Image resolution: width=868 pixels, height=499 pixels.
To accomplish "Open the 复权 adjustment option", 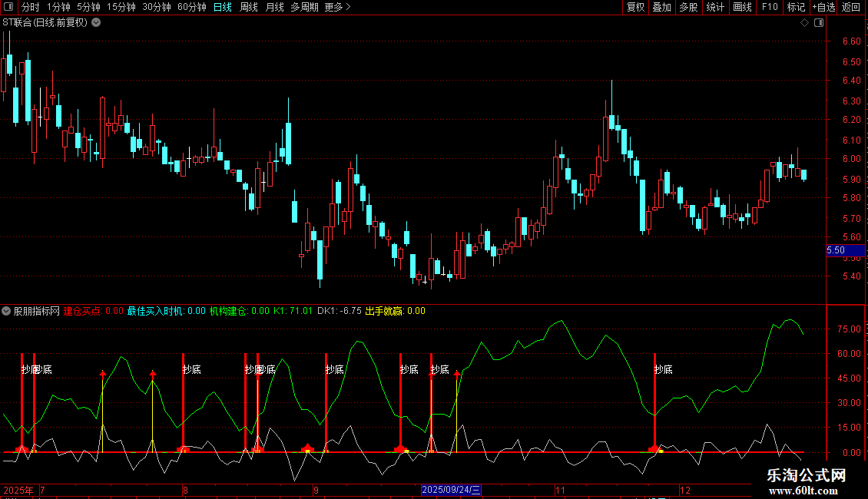I will (x=635, y=7).
